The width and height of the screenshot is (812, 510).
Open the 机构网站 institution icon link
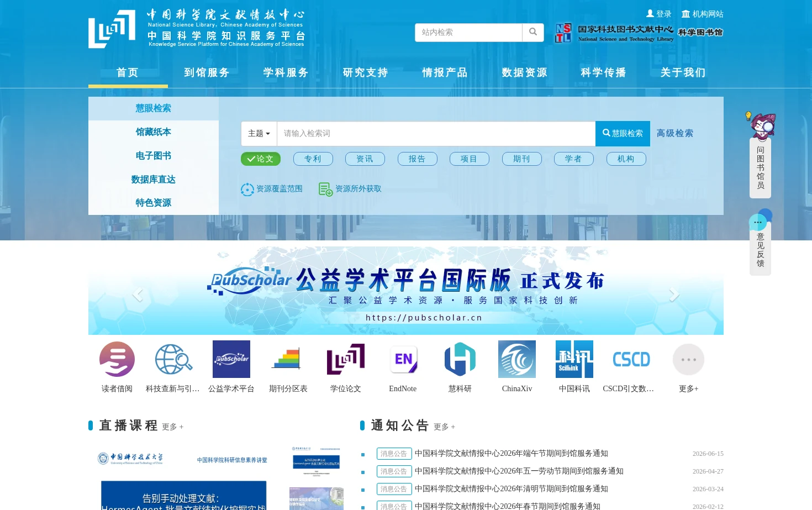[703, 14]
